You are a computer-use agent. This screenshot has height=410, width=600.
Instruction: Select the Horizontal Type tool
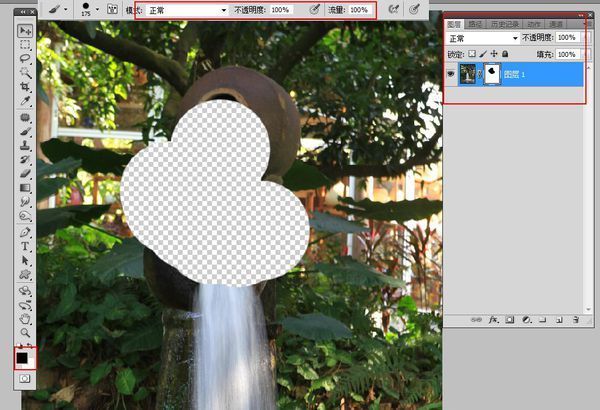[x=25, y=246]
